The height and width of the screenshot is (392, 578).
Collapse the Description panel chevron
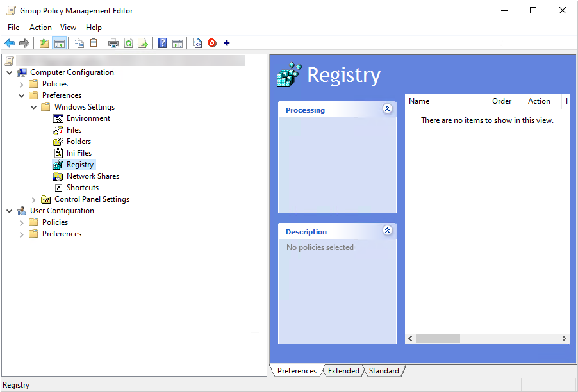pyautogui.click(x=388, y=231)
